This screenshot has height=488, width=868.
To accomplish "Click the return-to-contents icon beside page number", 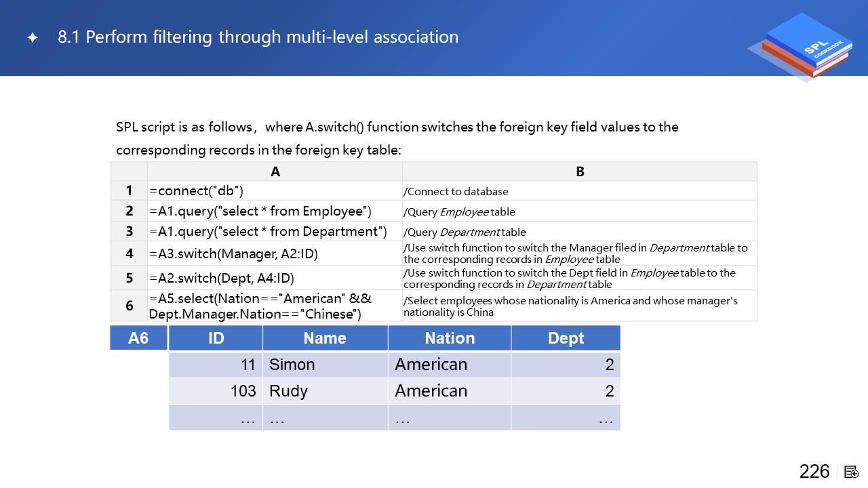I will (x=852, y=472).
